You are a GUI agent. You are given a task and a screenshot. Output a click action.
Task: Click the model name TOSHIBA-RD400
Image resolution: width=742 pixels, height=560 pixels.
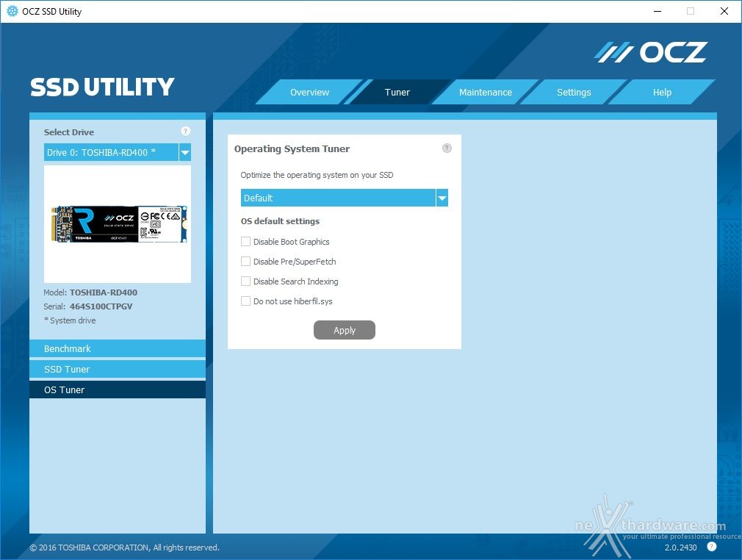(x=103, y=292)
